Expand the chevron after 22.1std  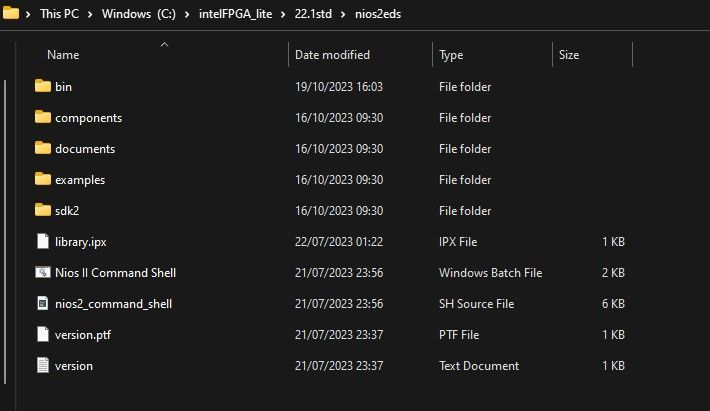[x=342, y=16]
